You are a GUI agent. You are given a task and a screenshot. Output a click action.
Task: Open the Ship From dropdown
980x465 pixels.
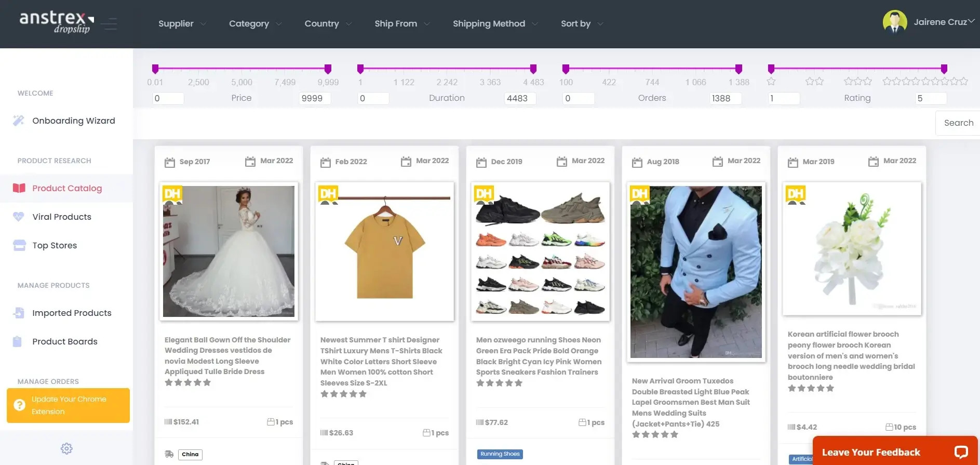click(x=402, y=23)
